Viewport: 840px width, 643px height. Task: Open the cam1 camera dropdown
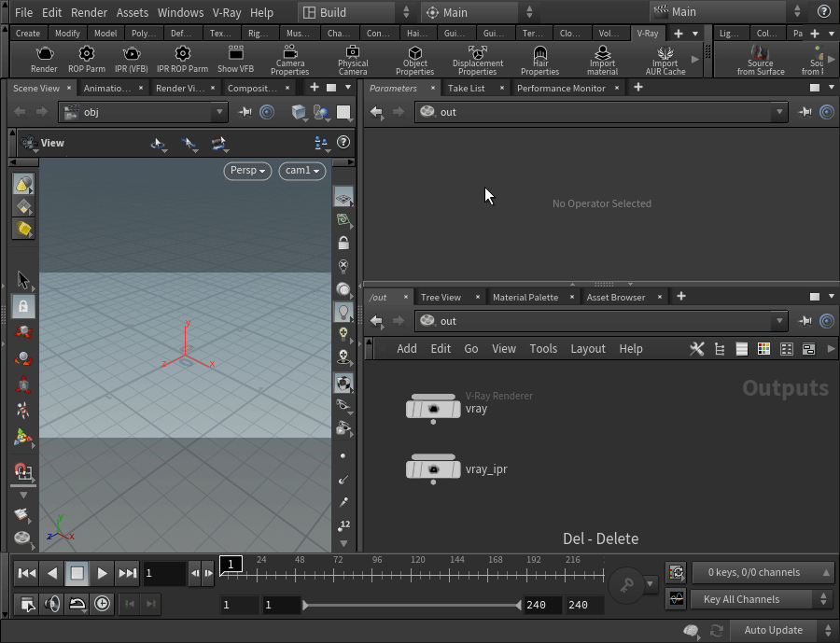[302, 171]
